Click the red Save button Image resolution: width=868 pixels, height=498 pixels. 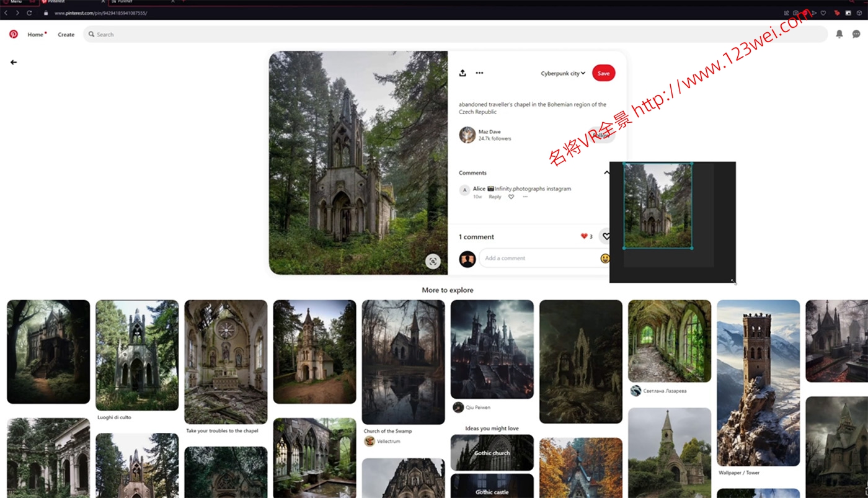click(603, 73)
